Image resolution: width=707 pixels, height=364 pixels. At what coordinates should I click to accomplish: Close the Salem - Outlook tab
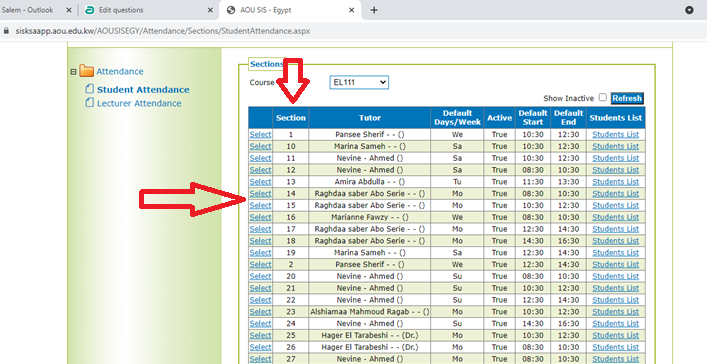(69, 10)
